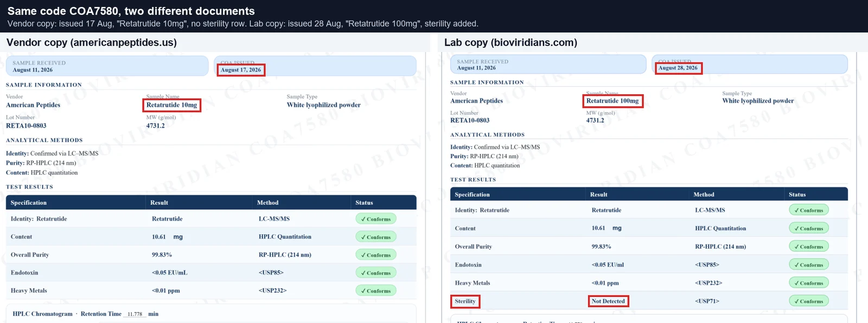Select 'Retatrutide 100mg' sample name in Lab copy
This screenshot has height=323, width=868.
pos(612,101)
